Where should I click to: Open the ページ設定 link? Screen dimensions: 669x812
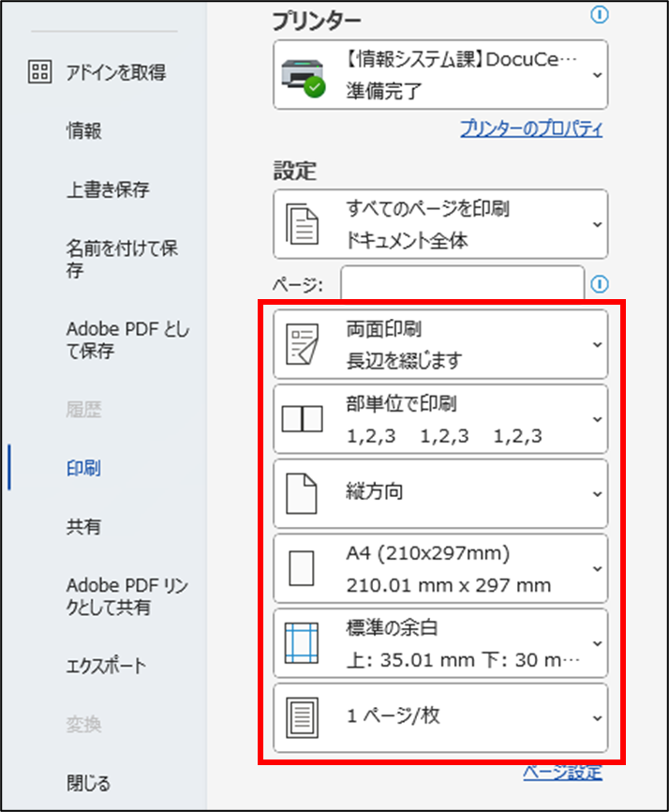point(562,773)
